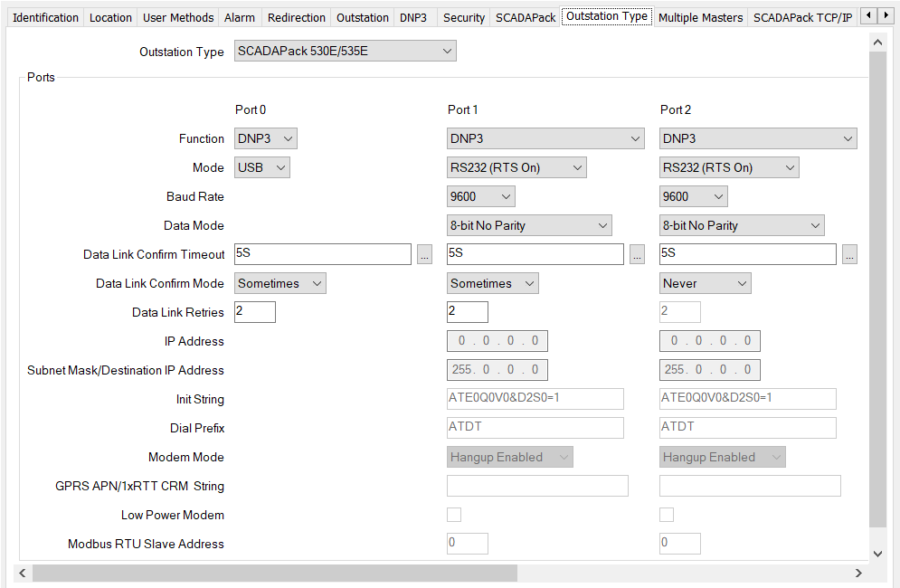Enable Low Power Modem for Port 1
The width and height of the screenshot is (900, 588).
tap(453, 514)
